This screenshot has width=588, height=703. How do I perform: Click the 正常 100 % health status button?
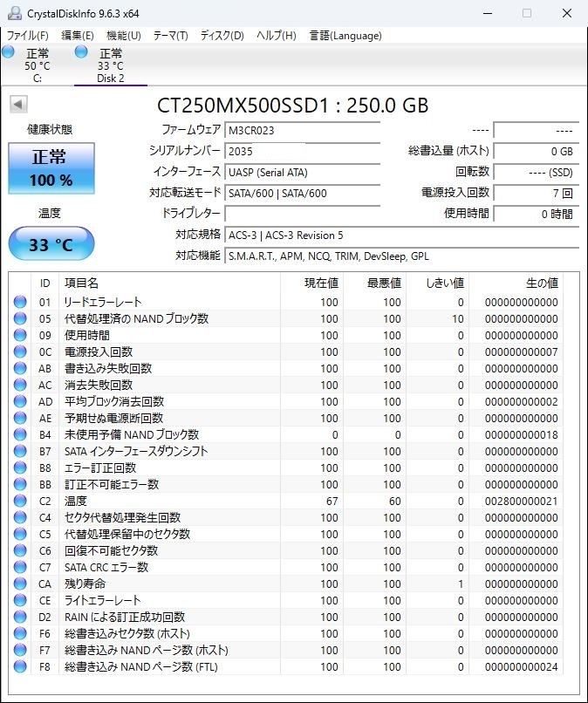[51, 168]
